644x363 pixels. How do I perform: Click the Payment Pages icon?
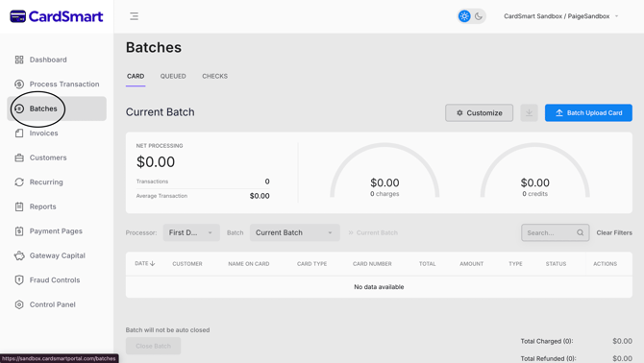pyautogui.click(x=19, y=231)
